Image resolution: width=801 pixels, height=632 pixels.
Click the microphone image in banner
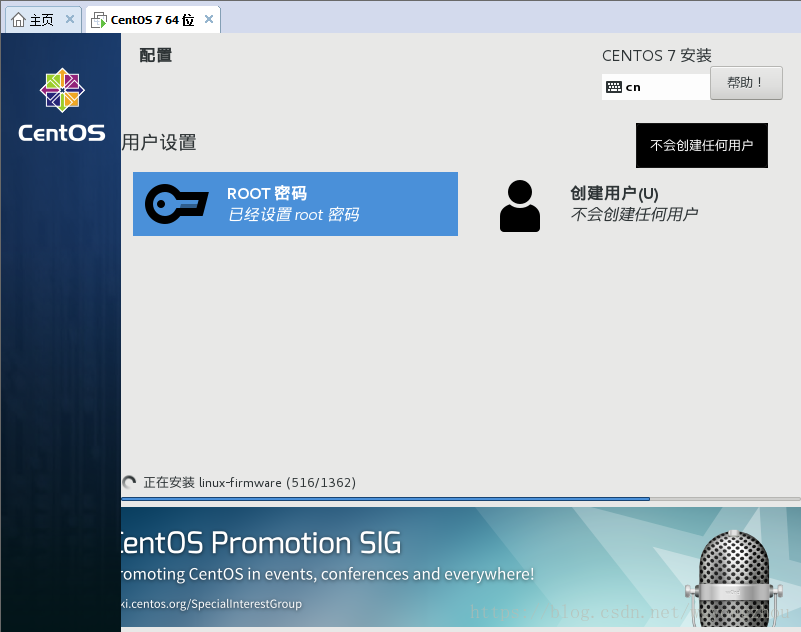[x=734, y=578]
